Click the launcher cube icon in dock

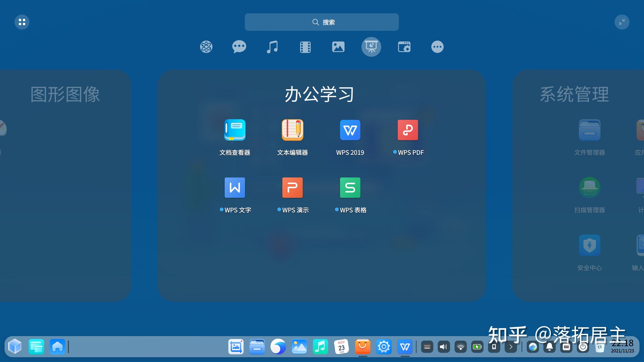pyautogui.click(x=15, y=347)
